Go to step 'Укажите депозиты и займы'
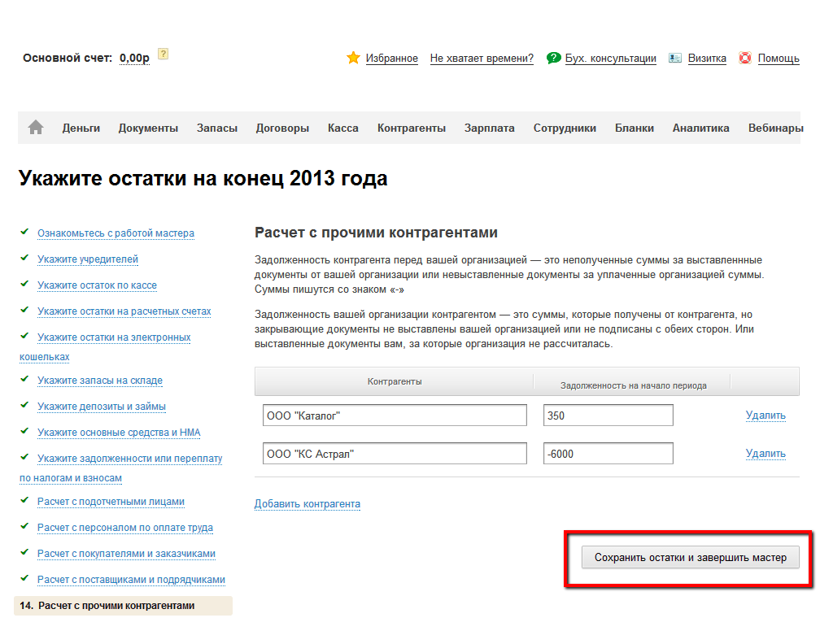Screen dimensions: 820x644 [x=102, y=407]
